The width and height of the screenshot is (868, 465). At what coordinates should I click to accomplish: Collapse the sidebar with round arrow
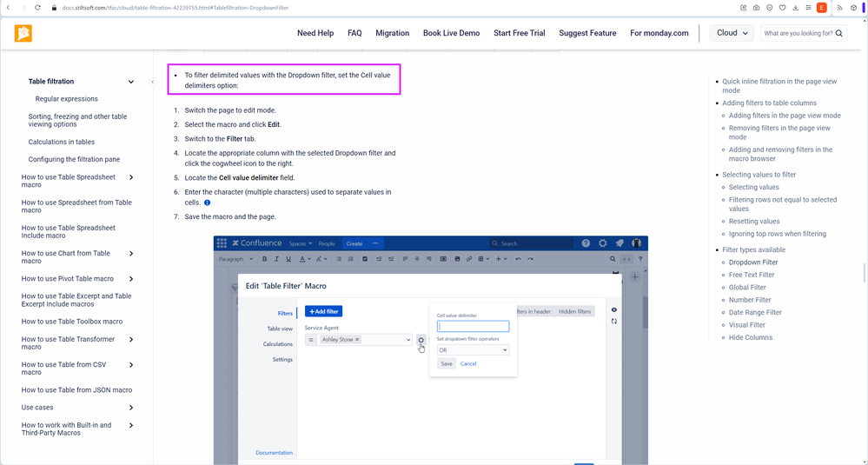coord(153,82)
